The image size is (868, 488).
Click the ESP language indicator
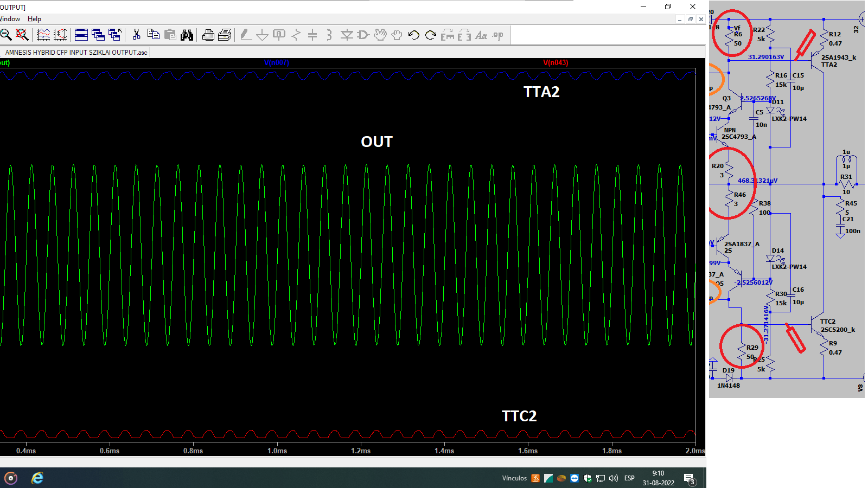click(x=629, y=478)
